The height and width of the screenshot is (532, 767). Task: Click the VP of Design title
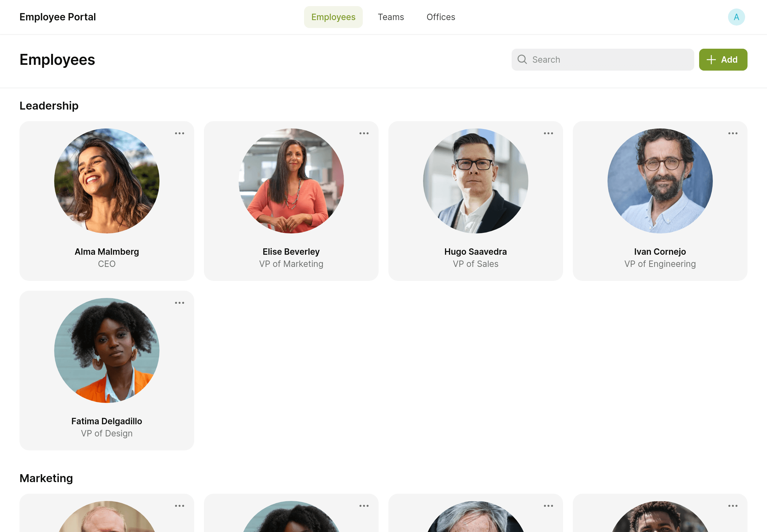pyautogui.click(x=107, y=433)
